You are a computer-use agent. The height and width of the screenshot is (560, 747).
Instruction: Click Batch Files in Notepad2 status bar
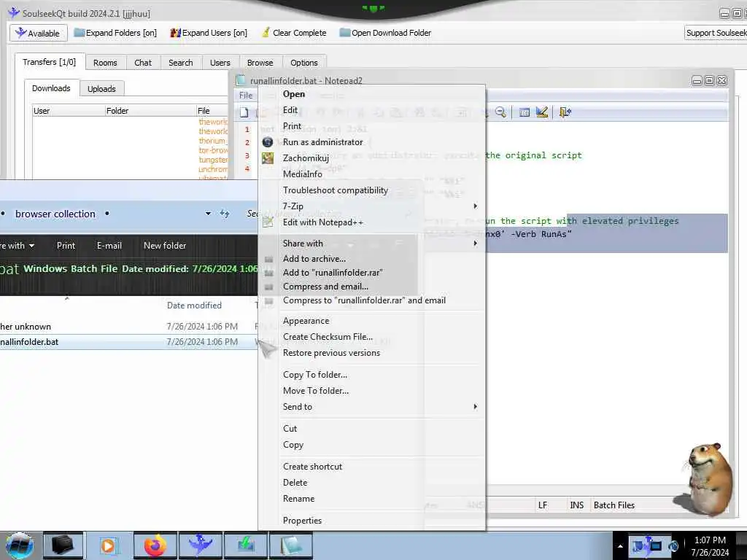coord(614,505)
